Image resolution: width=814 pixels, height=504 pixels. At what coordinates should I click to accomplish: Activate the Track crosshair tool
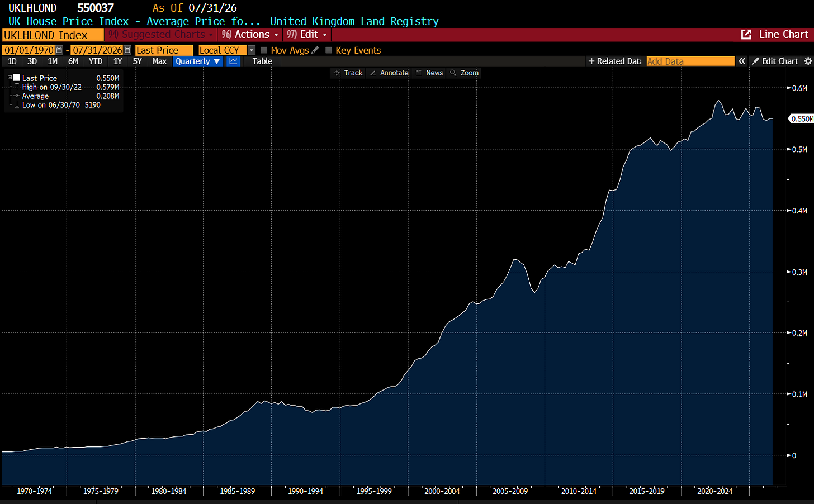pos(348,73)
